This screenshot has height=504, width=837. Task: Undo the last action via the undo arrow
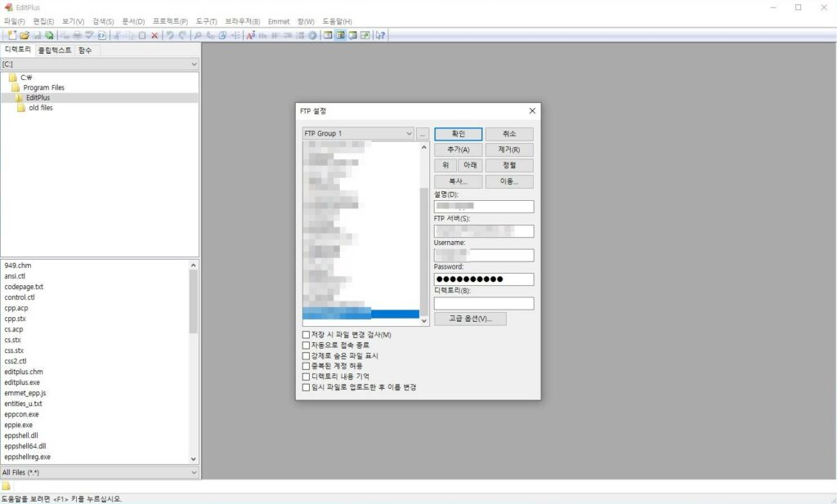pyautogui.click(x=170, y=35)
